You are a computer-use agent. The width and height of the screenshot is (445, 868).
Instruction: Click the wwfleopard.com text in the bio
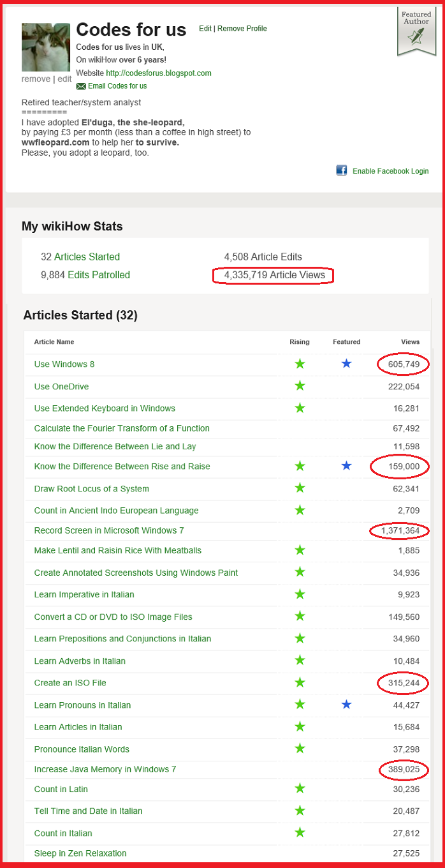click(x=55, y=142)
